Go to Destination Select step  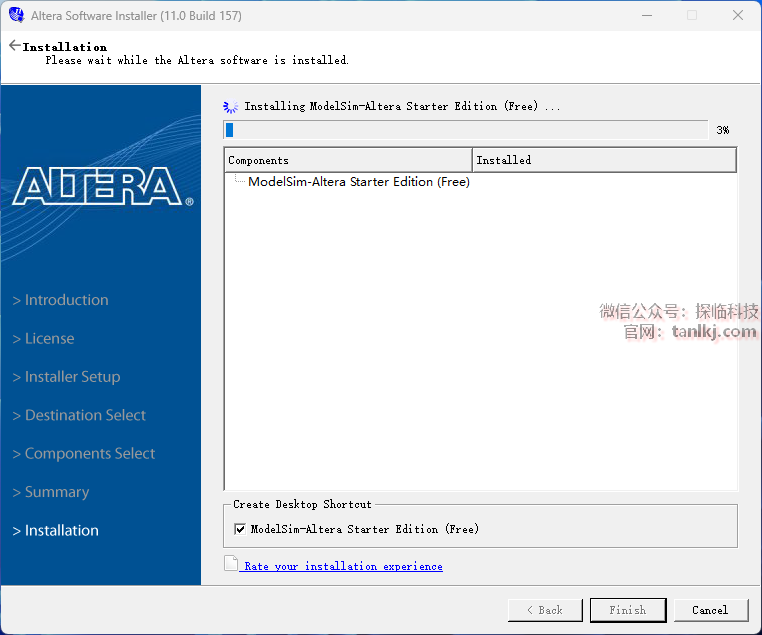click(x=79, y=415)
